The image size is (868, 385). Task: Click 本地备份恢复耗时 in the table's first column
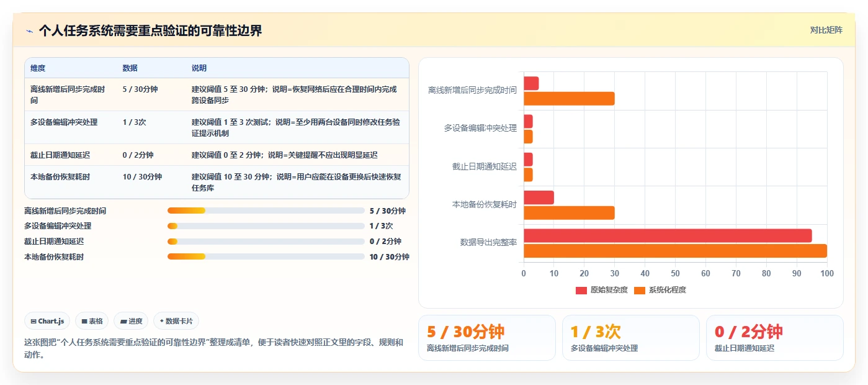[x=60, y=177]
